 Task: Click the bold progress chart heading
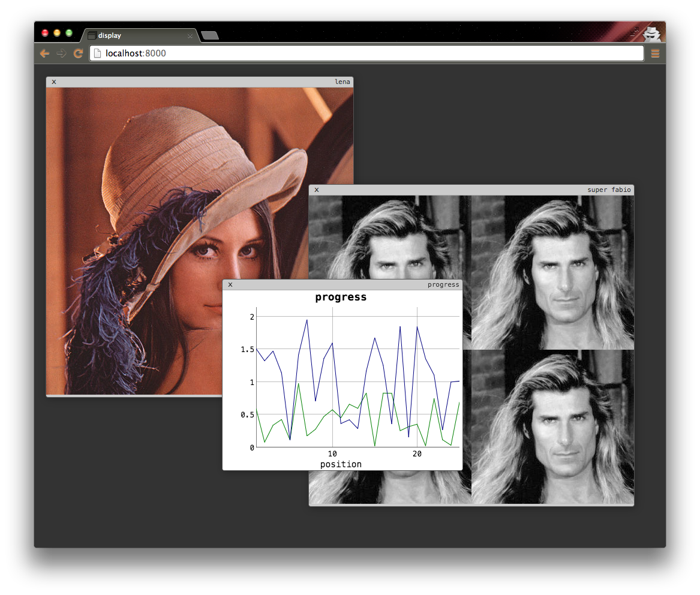341,297
